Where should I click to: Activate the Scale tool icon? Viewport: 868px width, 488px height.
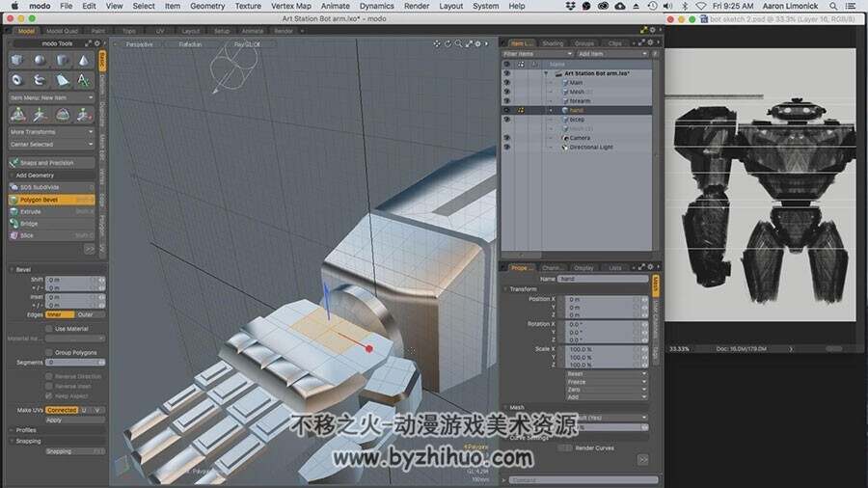[x=83, y=115]
